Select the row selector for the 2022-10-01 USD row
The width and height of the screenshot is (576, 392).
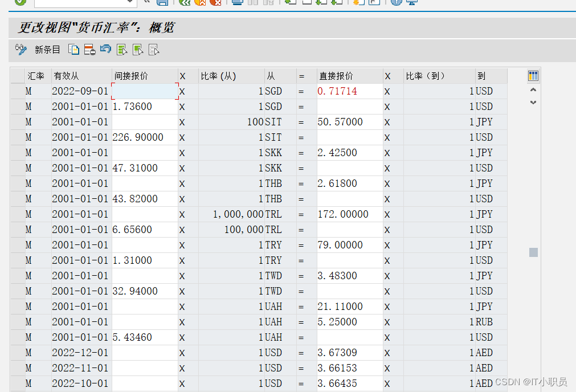click(x=17, y=384)
